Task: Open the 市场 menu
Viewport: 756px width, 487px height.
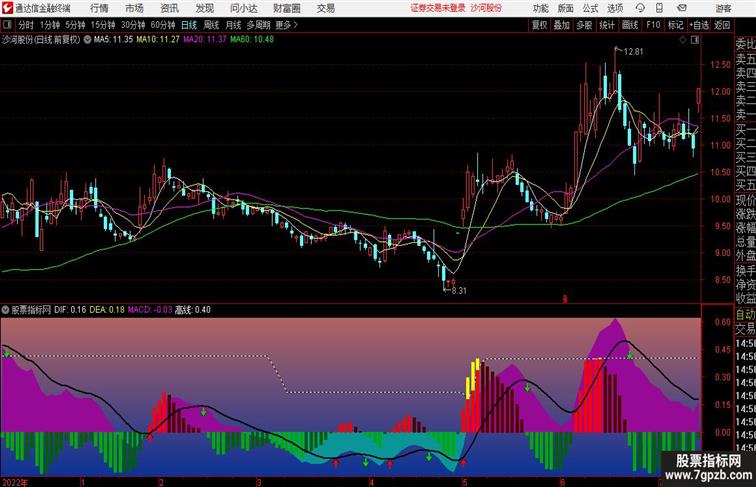Action: tap(134, 8)
